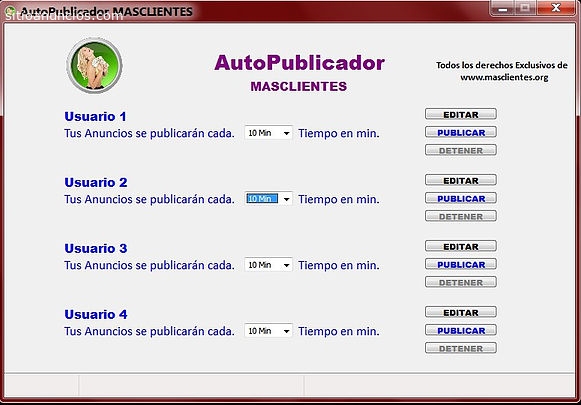Screen dimensions: 581x405
Task: Click EDITAR for Usuario 3
Action: [461, 246]
